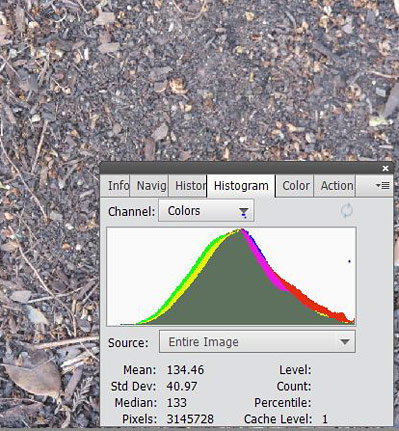The image size is (399, 431).
Task: Open the Navigator tab
Action: click(x=150, y=186)
